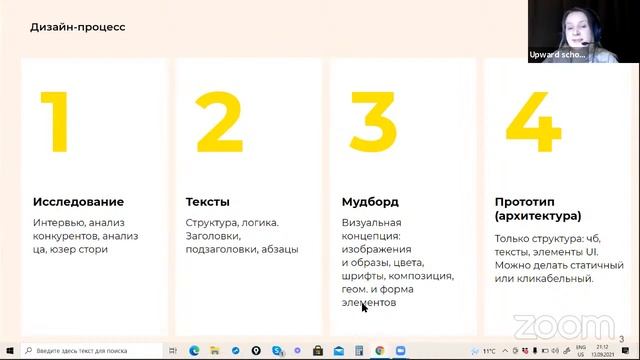Click the text Визуальная концепция
Viewport: 640px width, 360px height.
pos(371,229)
